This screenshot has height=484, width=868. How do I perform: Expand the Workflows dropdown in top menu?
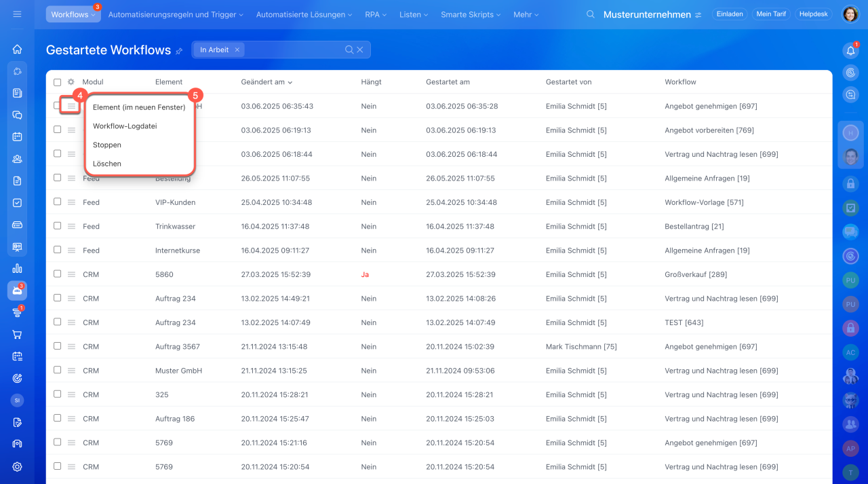(x=73, y=14)
